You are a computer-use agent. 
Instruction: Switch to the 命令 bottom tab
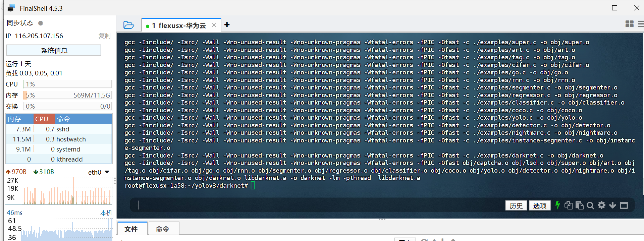164,229
